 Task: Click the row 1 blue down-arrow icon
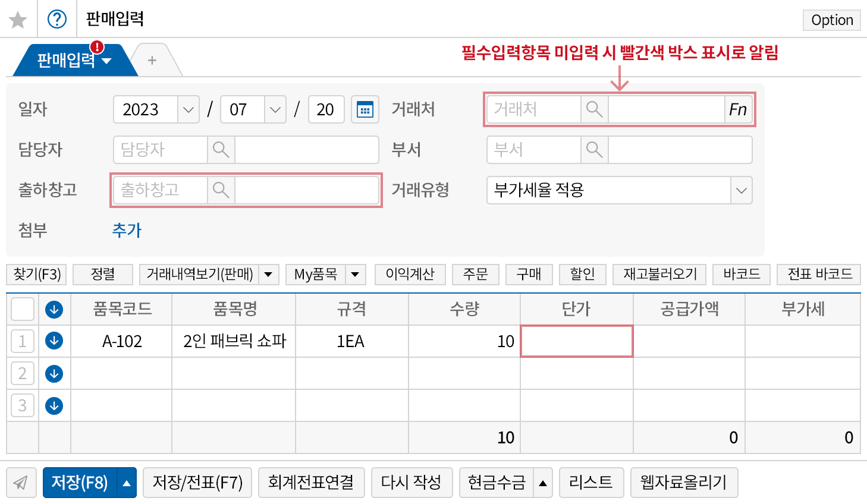tap(54, 341)
